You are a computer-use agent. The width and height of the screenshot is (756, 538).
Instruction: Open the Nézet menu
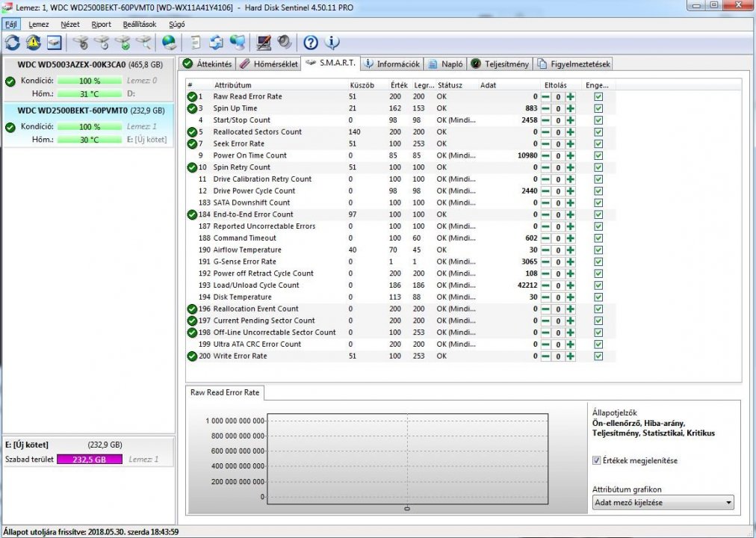click(70, 24)
